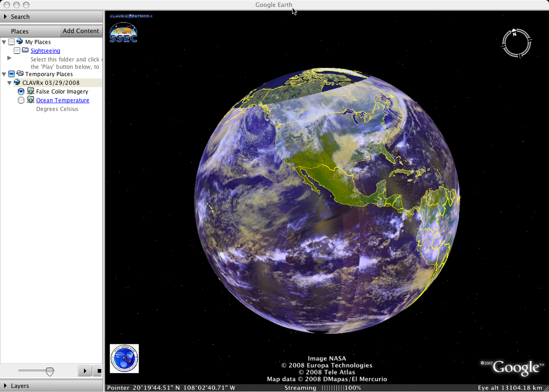Click the My Places label
This screenshot has height=392, width=549.
(x=38, y=42)
